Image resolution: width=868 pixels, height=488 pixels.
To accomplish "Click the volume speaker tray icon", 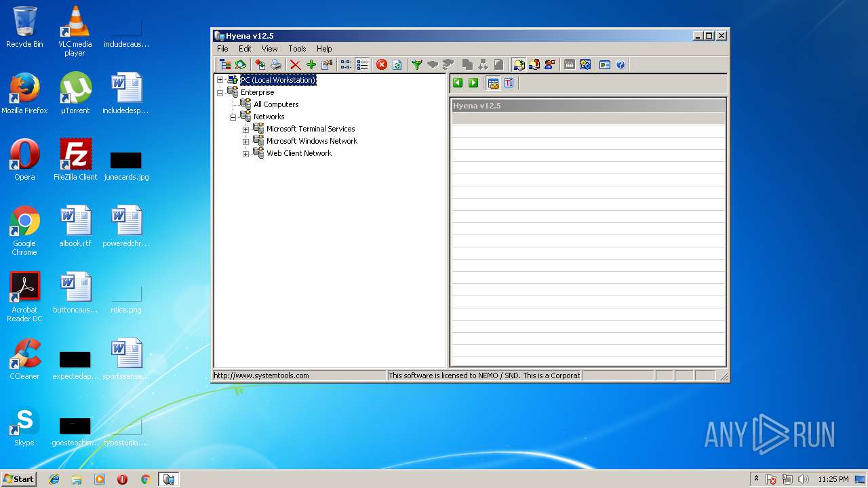I will tap(803, 479).
